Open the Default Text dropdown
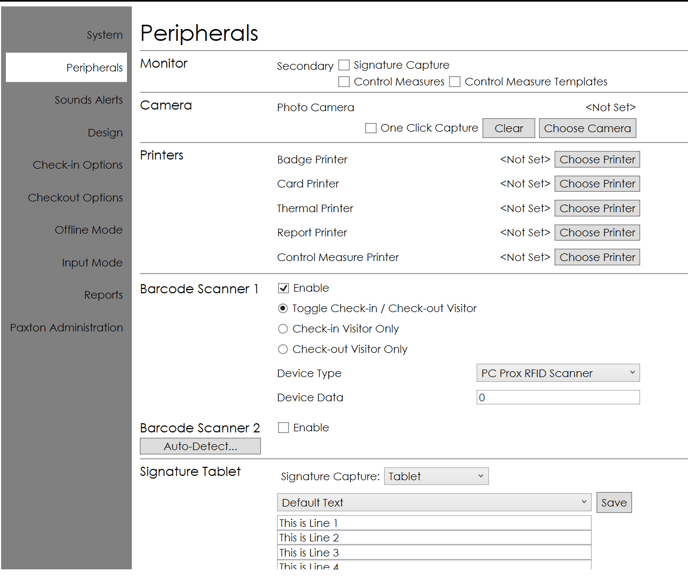Image resolution: width=688 pixels, height=586 pixels. pyautogui.click(x=434, y=503)
